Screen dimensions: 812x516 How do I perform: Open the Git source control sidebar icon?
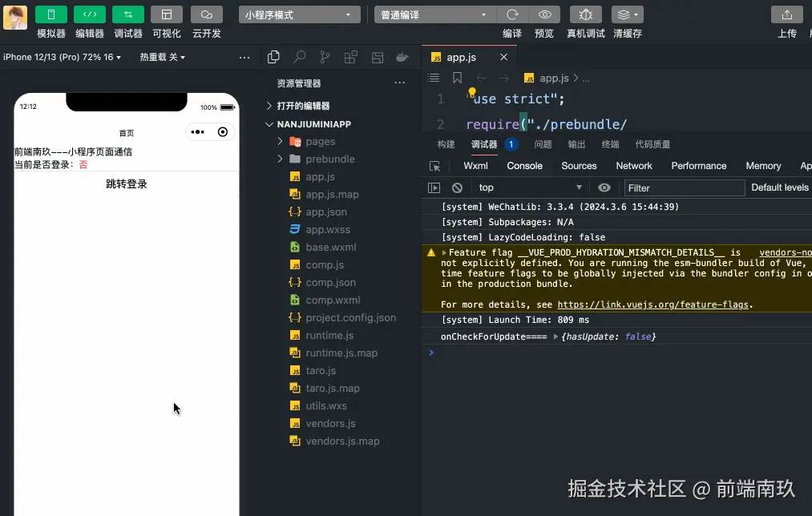pos(325,57)
